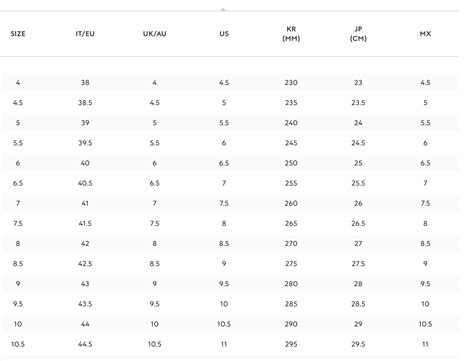
Task: Click IT/EU value 39.5
Action: point(85,143)
